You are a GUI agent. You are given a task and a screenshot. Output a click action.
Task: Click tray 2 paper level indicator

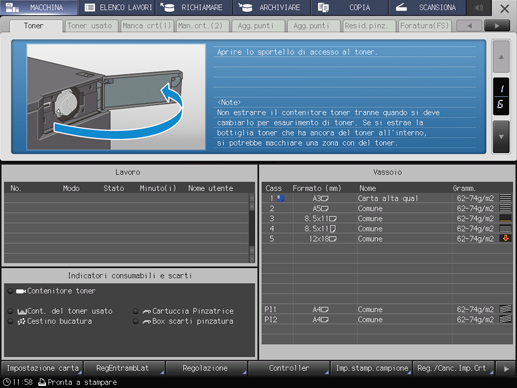click(x=505, y=208)
